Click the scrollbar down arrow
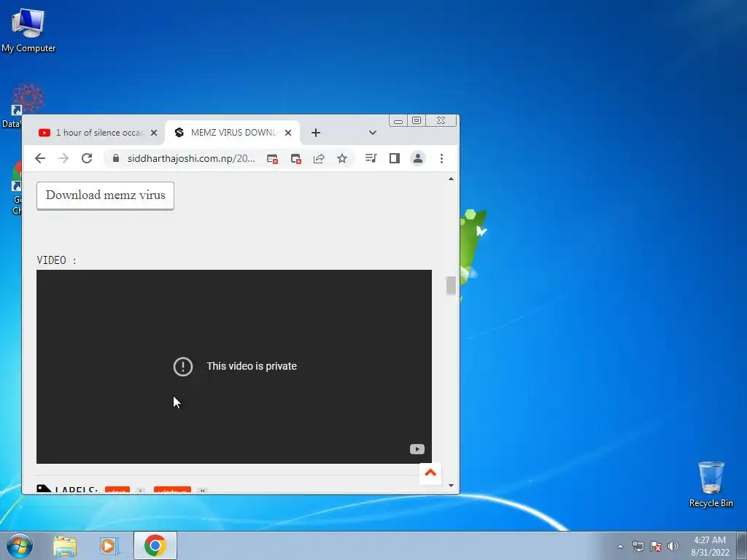 coord(451,486)
